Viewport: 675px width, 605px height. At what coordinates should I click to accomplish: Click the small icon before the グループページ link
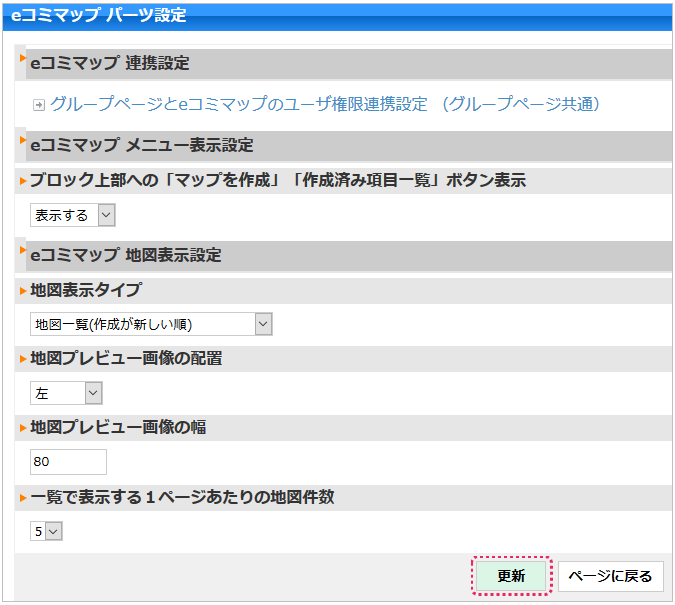click(39, 104)
